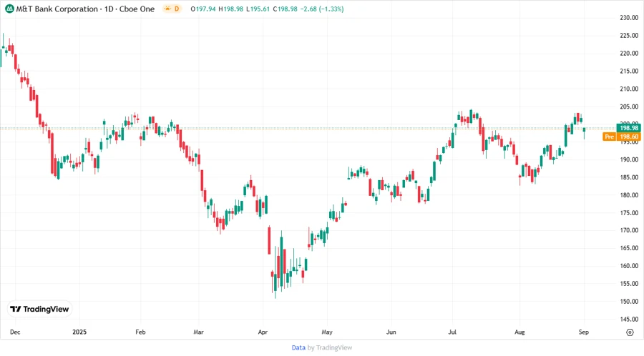This screenshot has height=356, width=644.
Task: Click the May label on time axis
Action: click(327, 332)
